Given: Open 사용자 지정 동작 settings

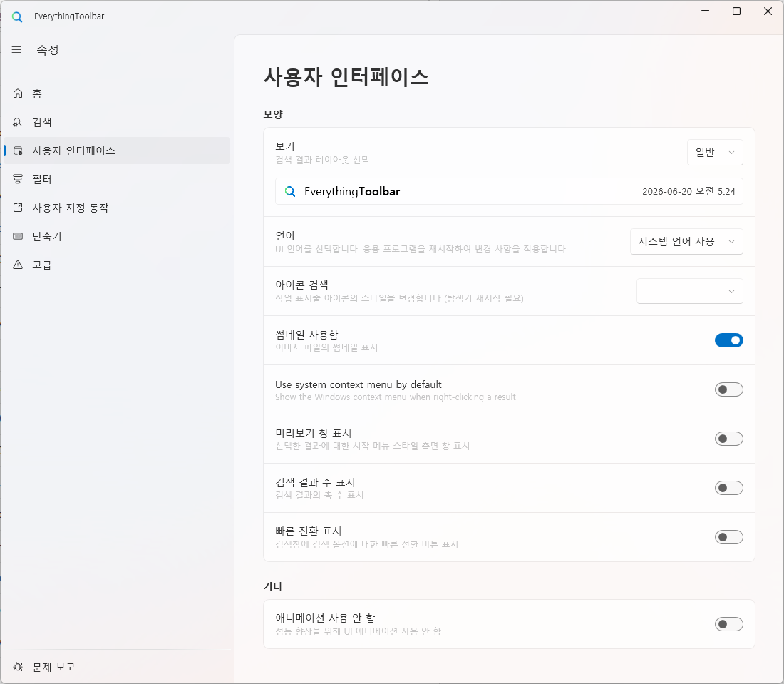Looking at the screenshot, I should click(x=117, y=208).
